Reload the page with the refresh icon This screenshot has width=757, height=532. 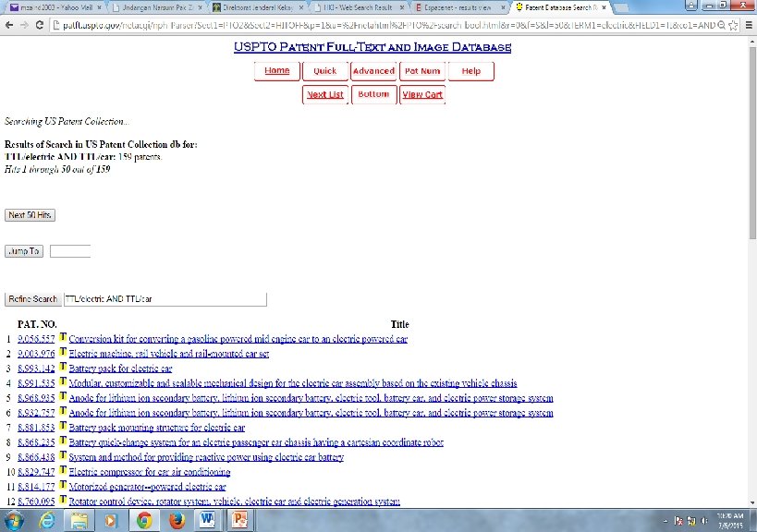40,25
